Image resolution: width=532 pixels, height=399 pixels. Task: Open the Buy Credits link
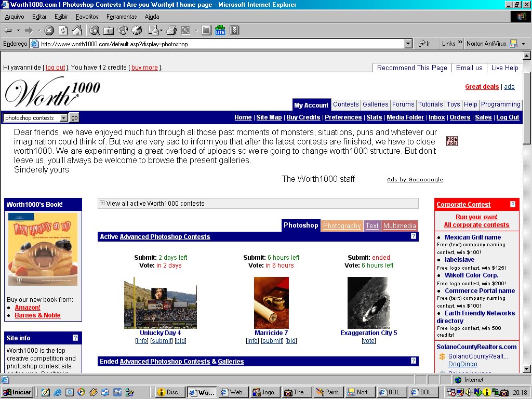point(303,117)
